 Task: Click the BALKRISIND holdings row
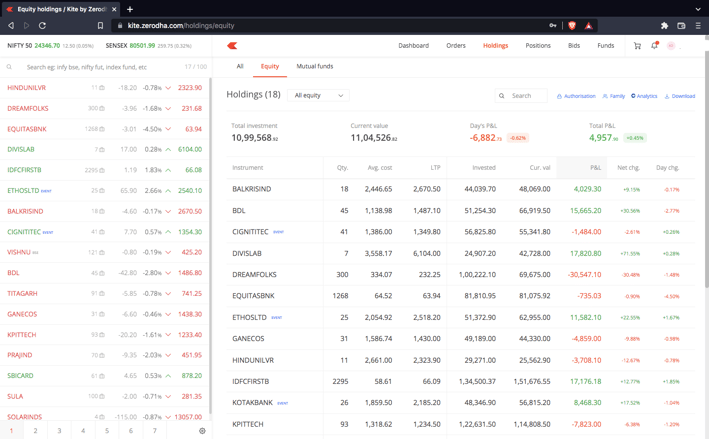coord(460,189)
